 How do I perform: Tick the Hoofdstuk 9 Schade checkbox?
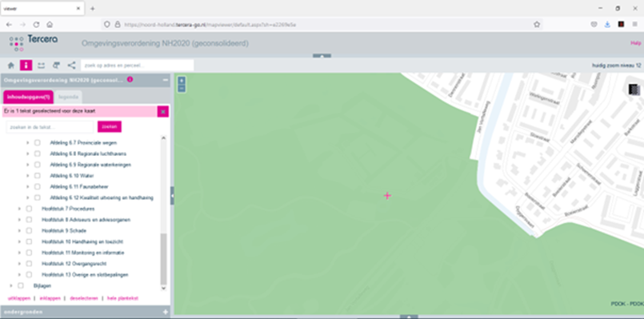[x=29, y=231]
